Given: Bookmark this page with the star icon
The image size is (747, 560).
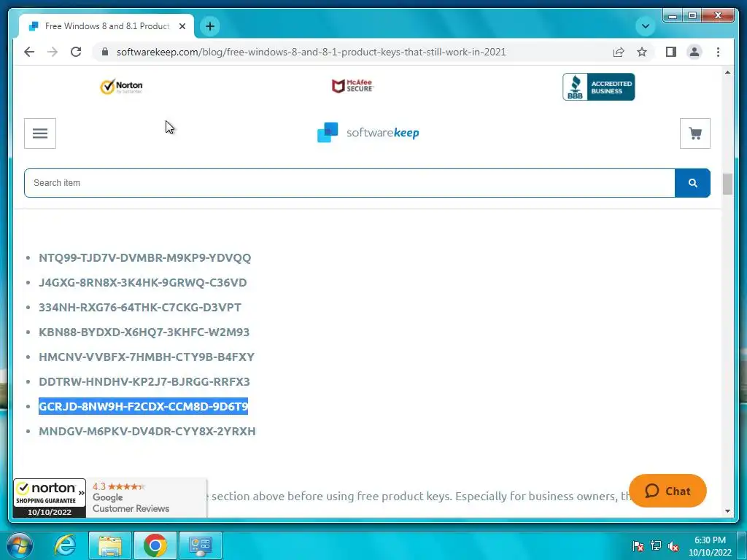Looking at the screenshot, I should [642, 52].
